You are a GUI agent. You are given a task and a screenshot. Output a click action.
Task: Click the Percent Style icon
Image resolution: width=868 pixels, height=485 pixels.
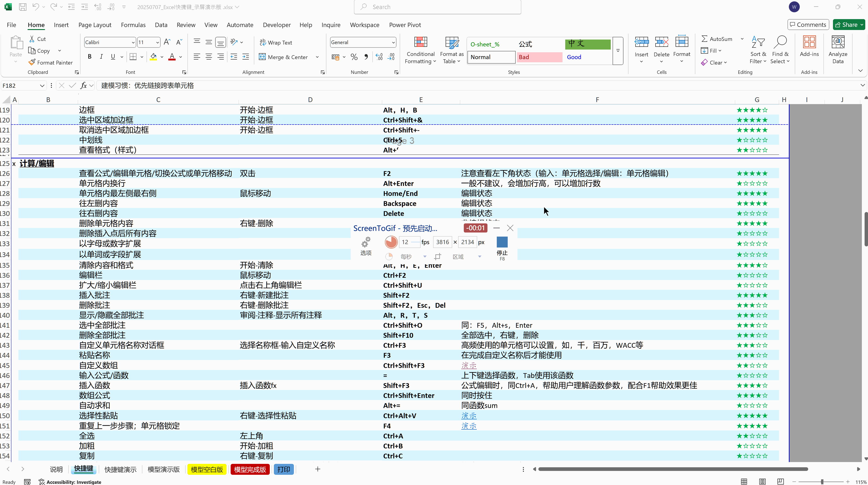(354, 57)
